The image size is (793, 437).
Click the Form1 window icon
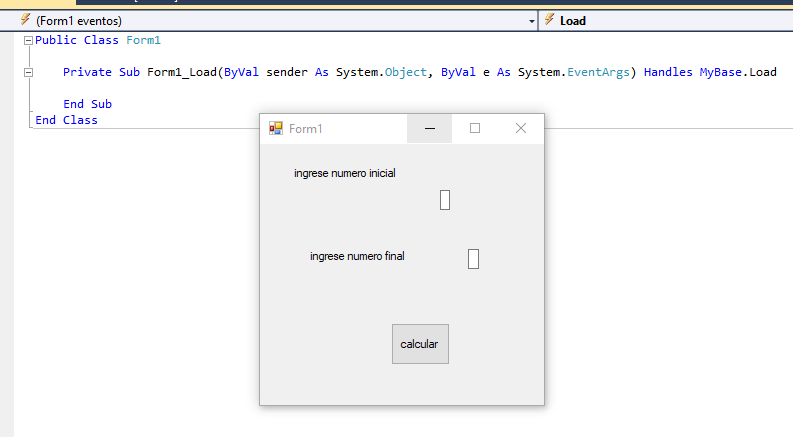[276, 129]
